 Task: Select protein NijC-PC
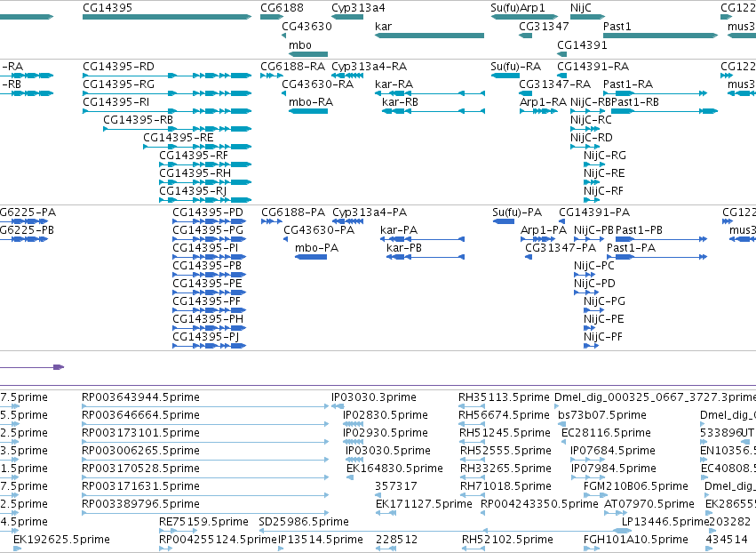pyautogui.click(x=594, y=266)
